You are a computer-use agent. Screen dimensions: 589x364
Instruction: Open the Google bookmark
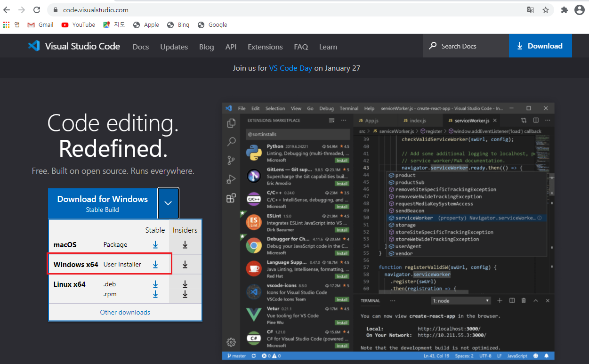point(212,25)
